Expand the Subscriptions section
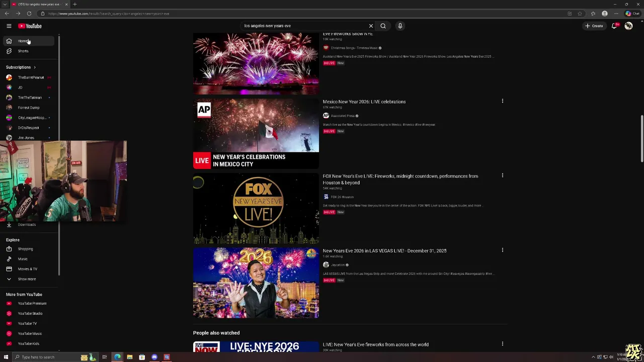Image resolution: width=644 pixels, height=362 pixels. pos(21,67)
